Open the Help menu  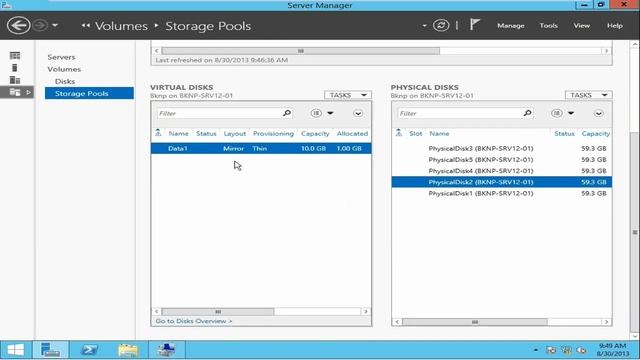point(615,25)
